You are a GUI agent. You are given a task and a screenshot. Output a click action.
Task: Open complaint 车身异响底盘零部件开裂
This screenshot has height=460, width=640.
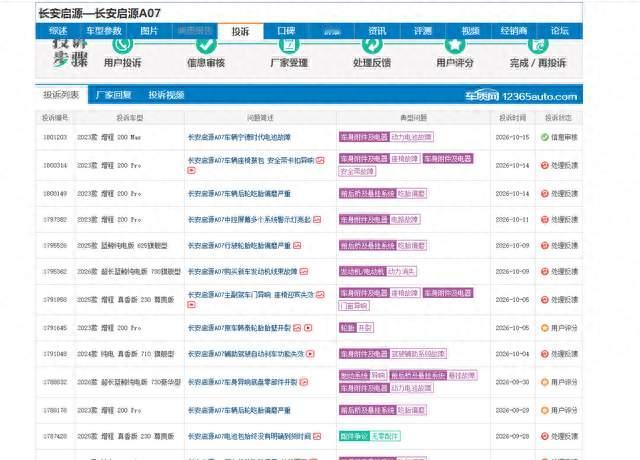(242, 382)
